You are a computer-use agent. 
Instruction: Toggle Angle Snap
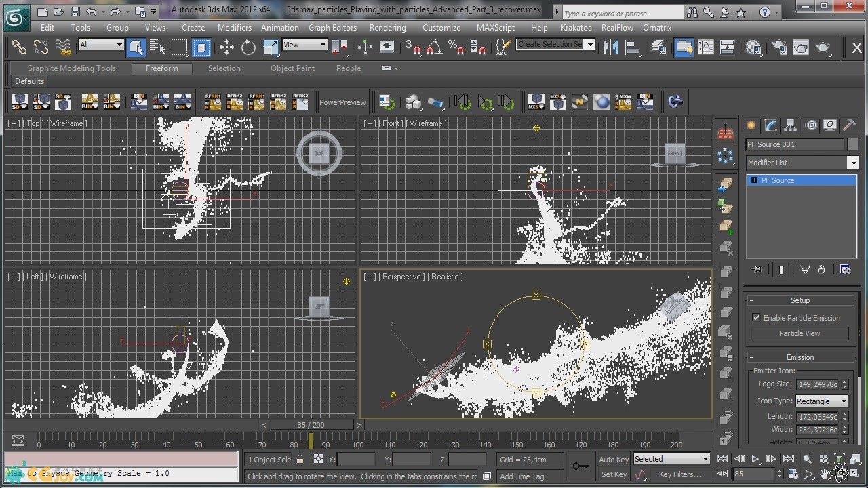point(435,47)
